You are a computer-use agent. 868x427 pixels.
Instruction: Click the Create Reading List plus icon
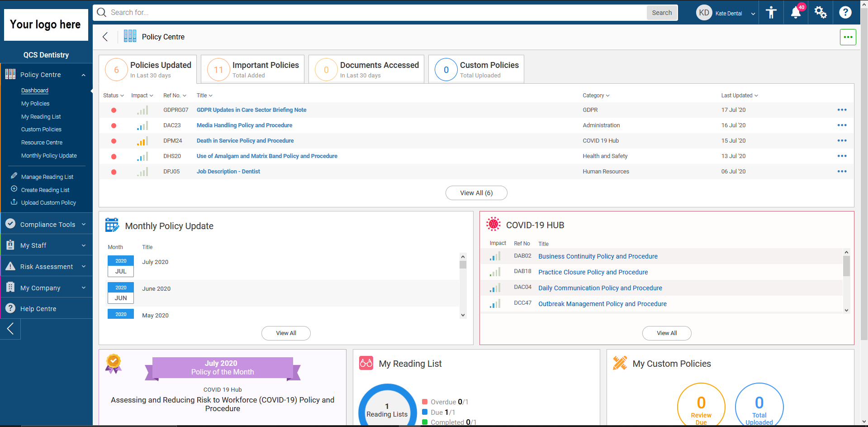[x=14, y=190]
